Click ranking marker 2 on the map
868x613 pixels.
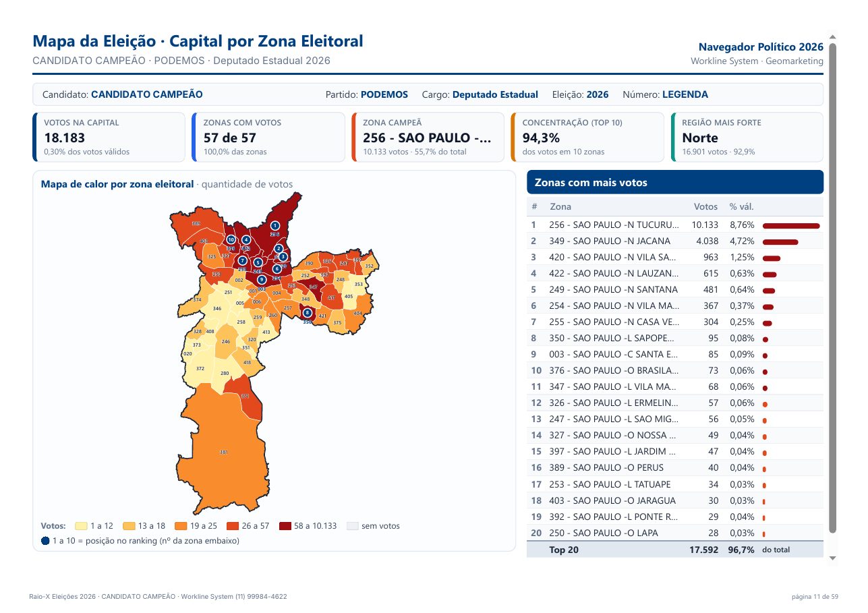click(x=279, y=249)
